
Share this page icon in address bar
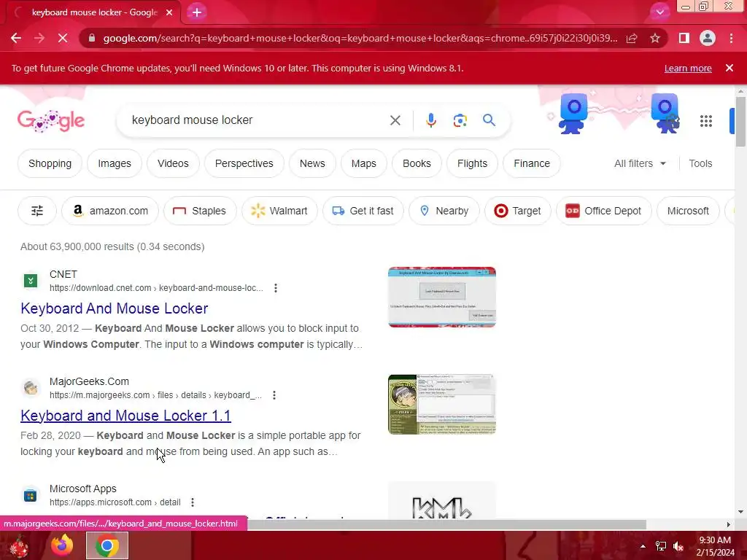[632, 38]
